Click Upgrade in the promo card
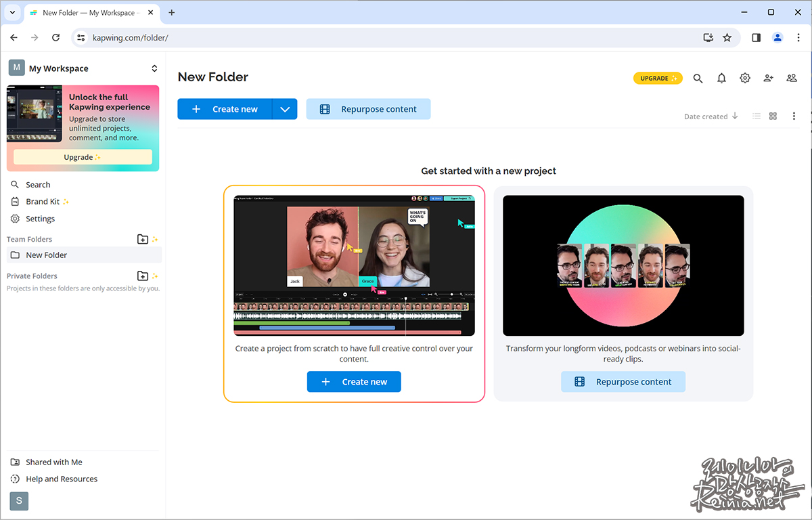 (x=83, y=157)
